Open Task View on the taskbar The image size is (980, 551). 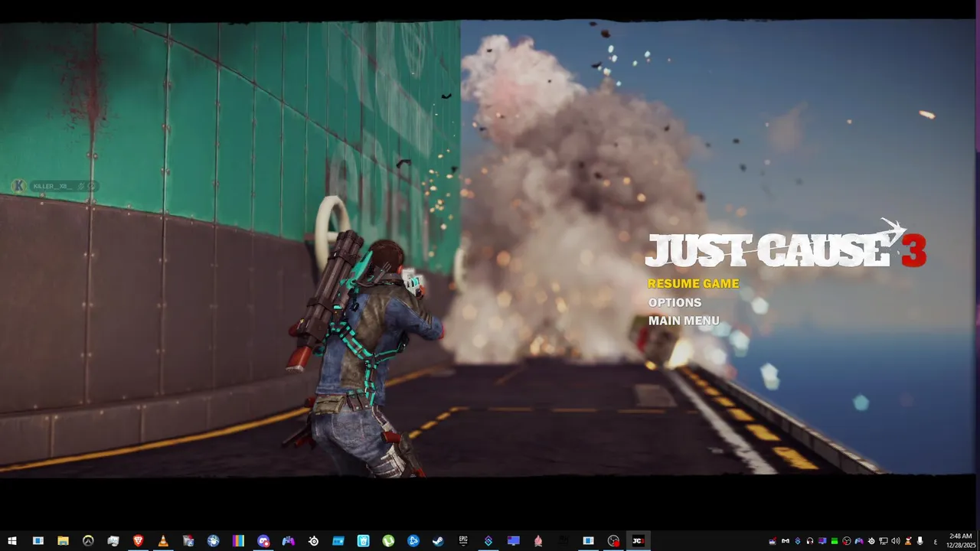38,540
